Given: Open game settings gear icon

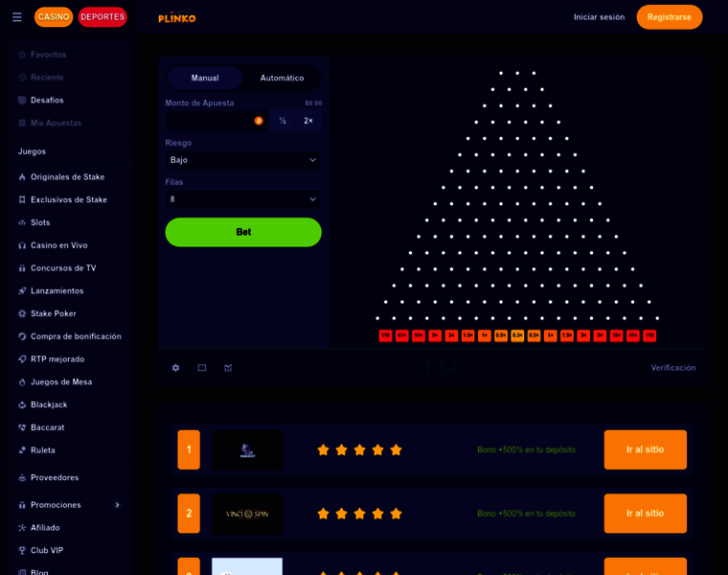Looking at the screenshot, I should click(x=175, y=368).
